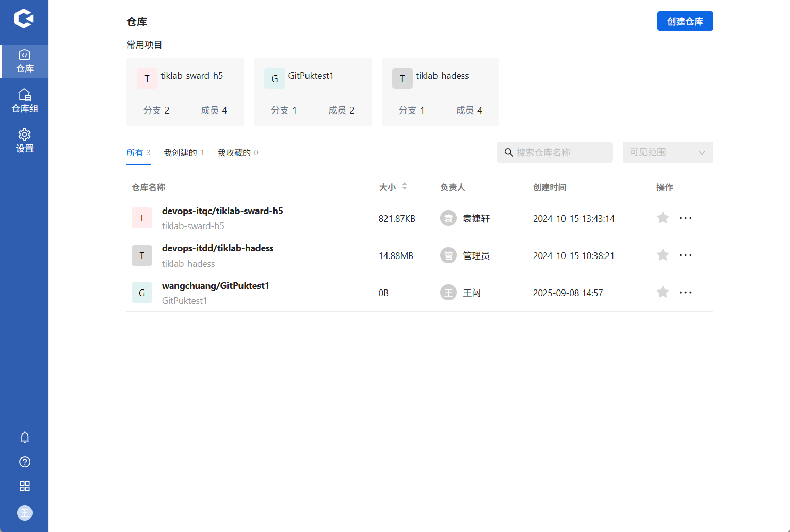790x532 pixels.
Task: Star the tiklab-sward-h5 repository
Action: point(663,218)
